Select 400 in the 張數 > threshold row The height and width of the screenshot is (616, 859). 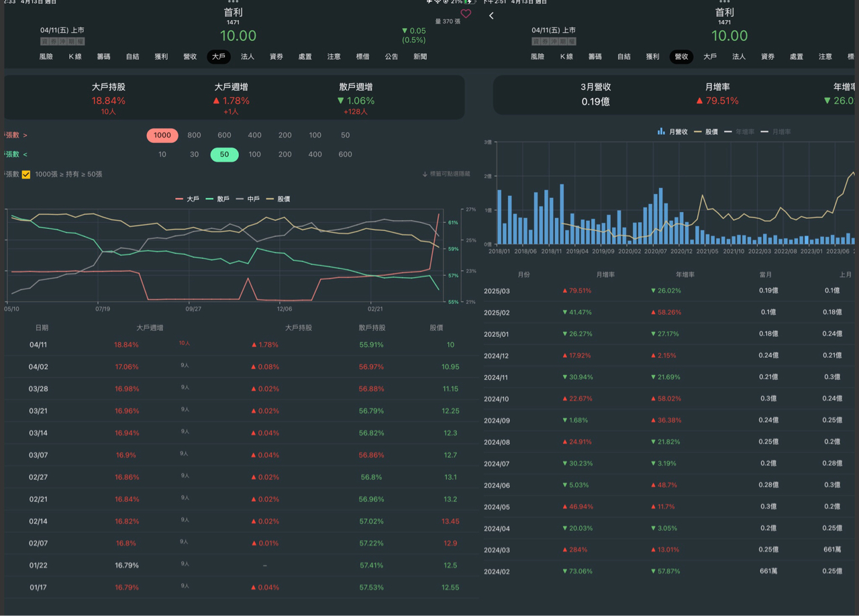point(254,135)
